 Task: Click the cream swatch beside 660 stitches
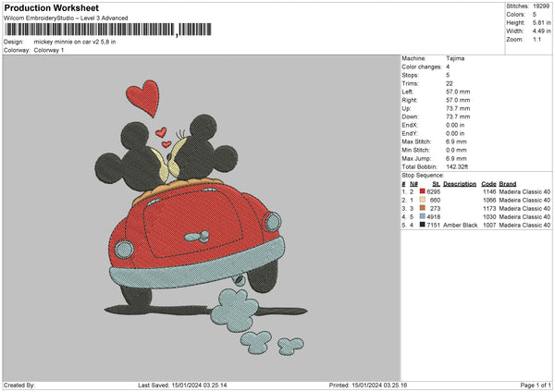tap(423, 200)
